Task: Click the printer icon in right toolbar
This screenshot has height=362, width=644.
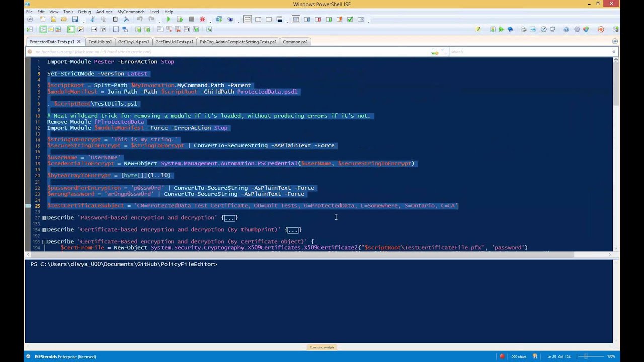Action: pyautogui.click(x=523, y=29)
